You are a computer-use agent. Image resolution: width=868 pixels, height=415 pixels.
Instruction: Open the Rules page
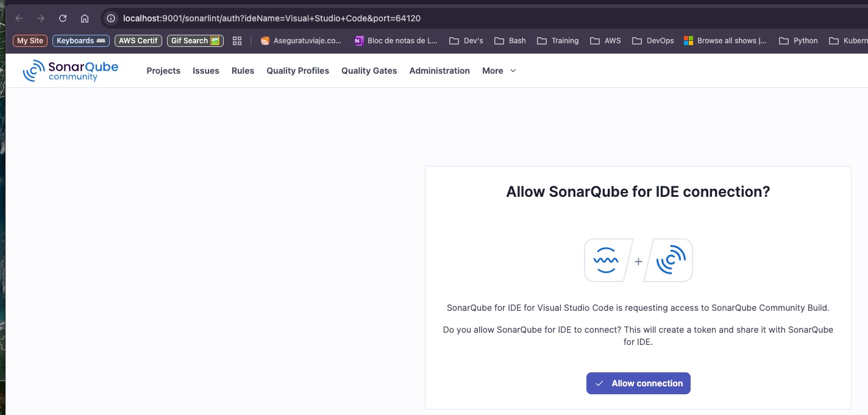pyautogui.click(x=243, y=71)
